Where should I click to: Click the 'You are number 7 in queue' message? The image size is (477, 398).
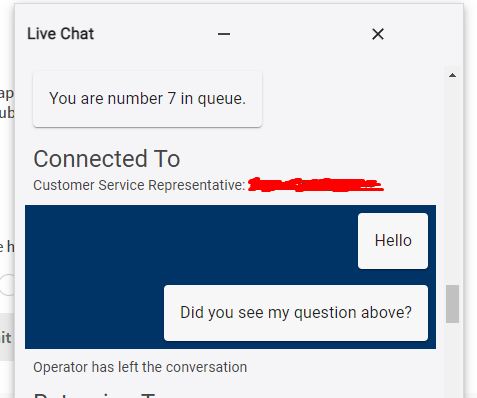(x=147, y=99)
